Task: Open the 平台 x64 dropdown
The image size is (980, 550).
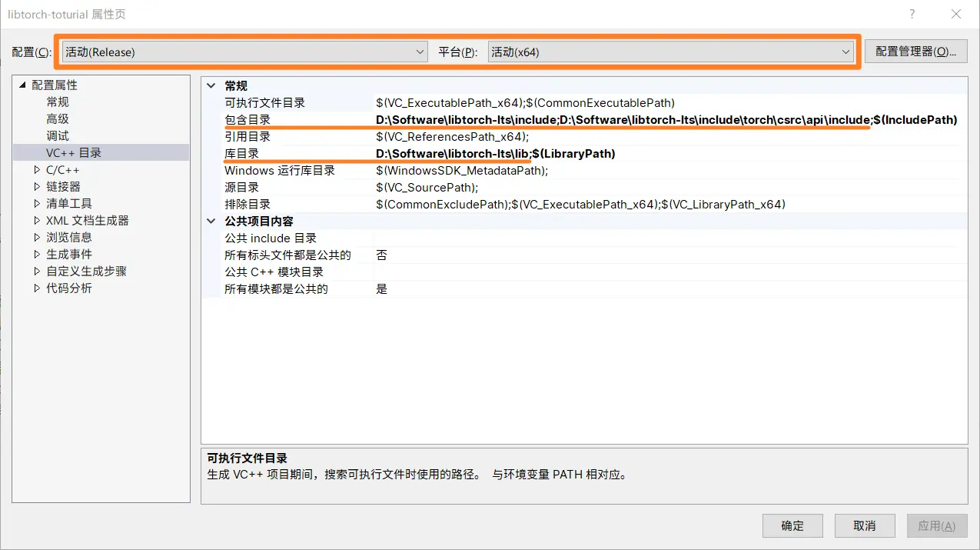Action: [x=846, y=52]
